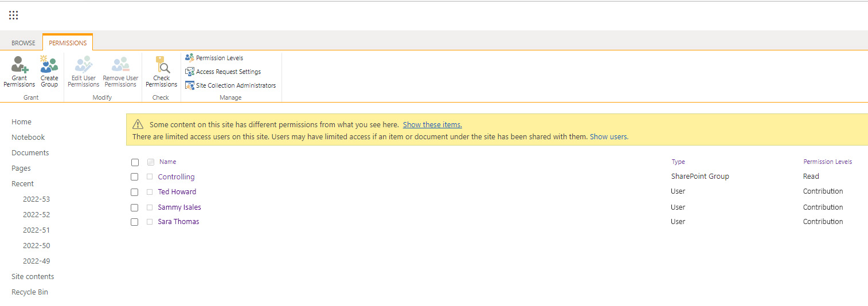Click the Access Request Settings icon
The height and width of the screenshot is (306, 868).
(189, 72)
